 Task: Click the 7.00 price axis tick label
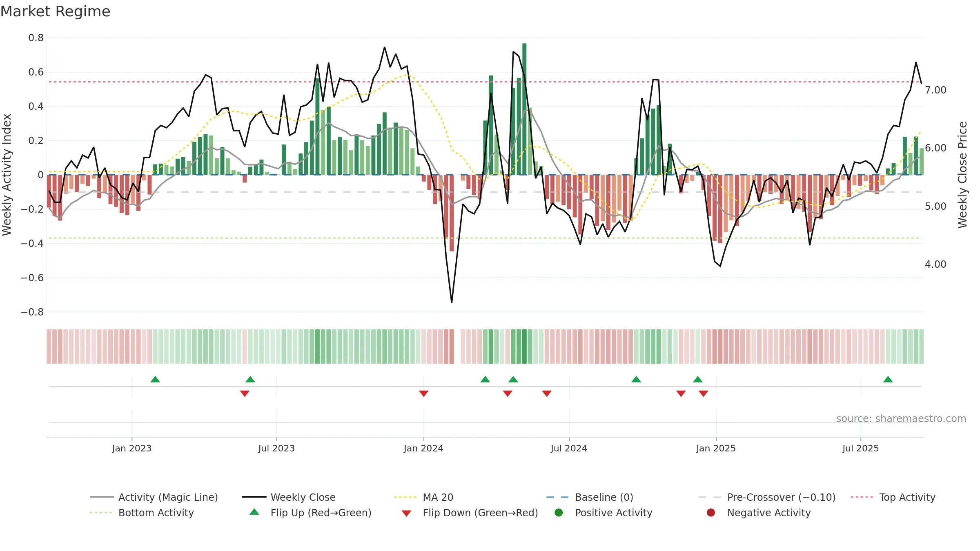point(935,90)
